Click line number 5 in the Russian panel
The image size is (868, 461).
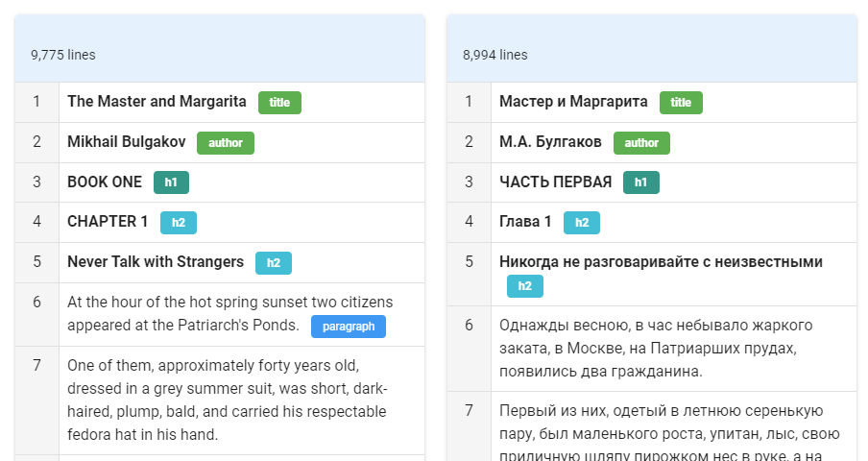point(469,261)
